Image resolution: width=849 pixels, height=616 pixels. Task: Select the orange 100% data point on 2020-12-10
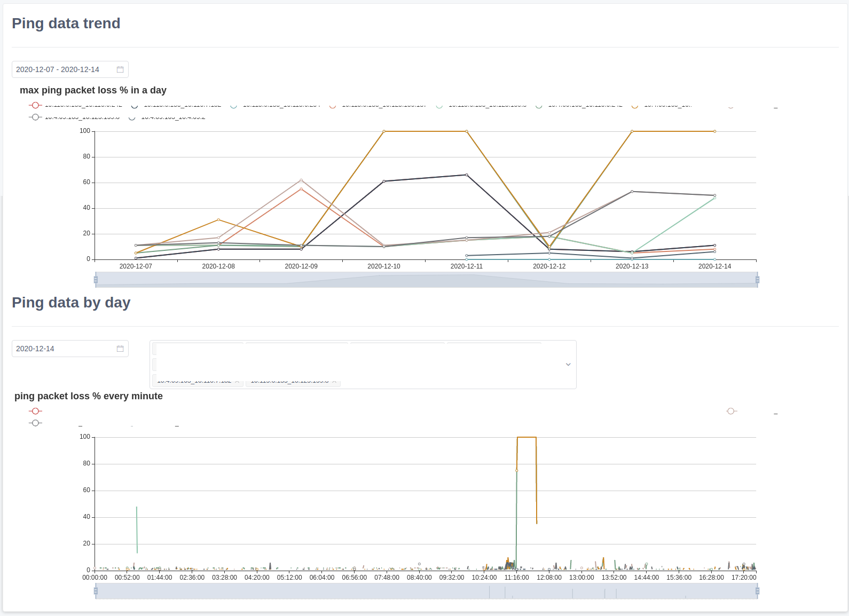coord(384,131)
